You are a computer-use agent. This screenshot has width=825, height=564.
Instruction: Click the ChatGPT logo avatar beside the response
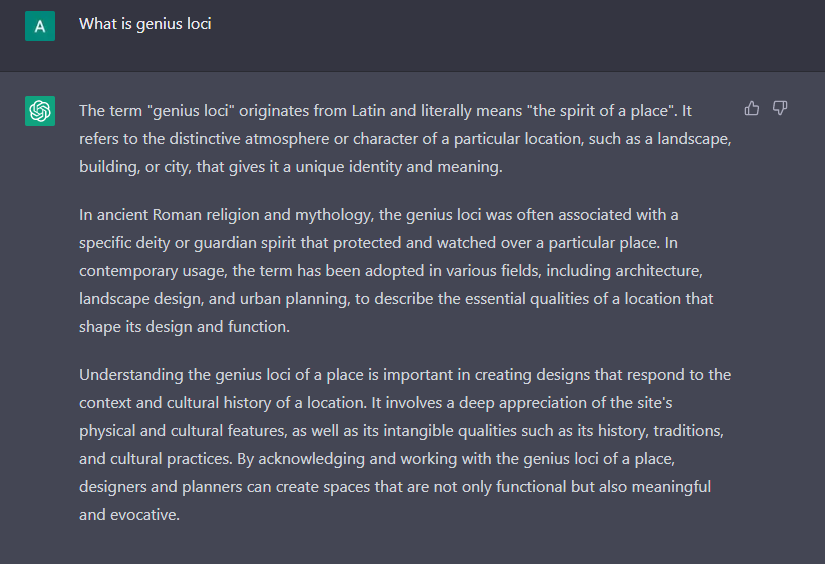click(40, 111)
